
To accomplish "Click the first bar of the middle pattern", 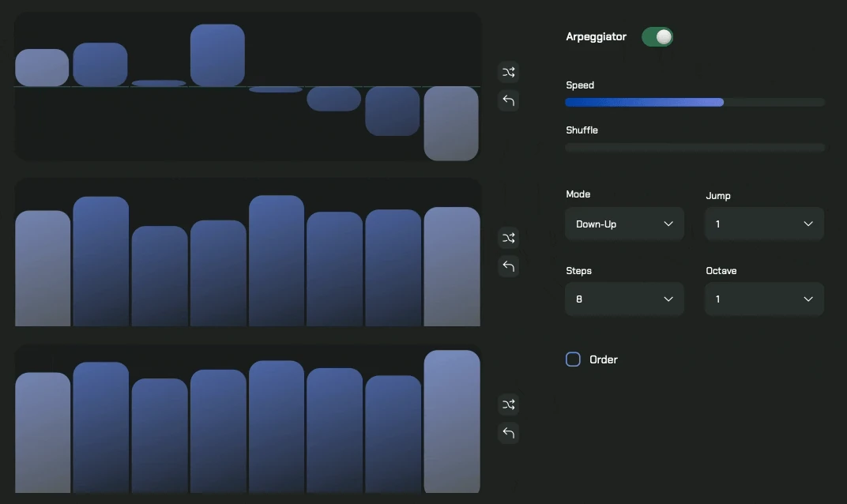I will [x=43, y=265].
